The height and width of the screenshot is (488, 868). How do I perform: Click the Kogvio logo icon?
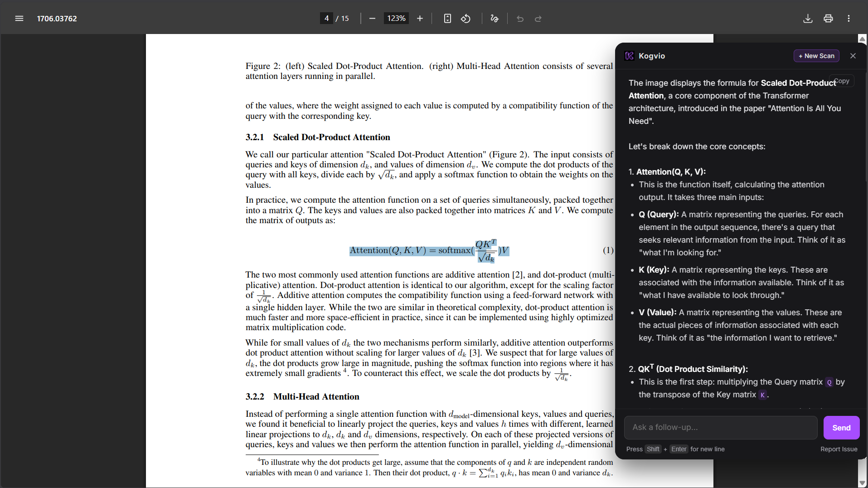[629, 56]
